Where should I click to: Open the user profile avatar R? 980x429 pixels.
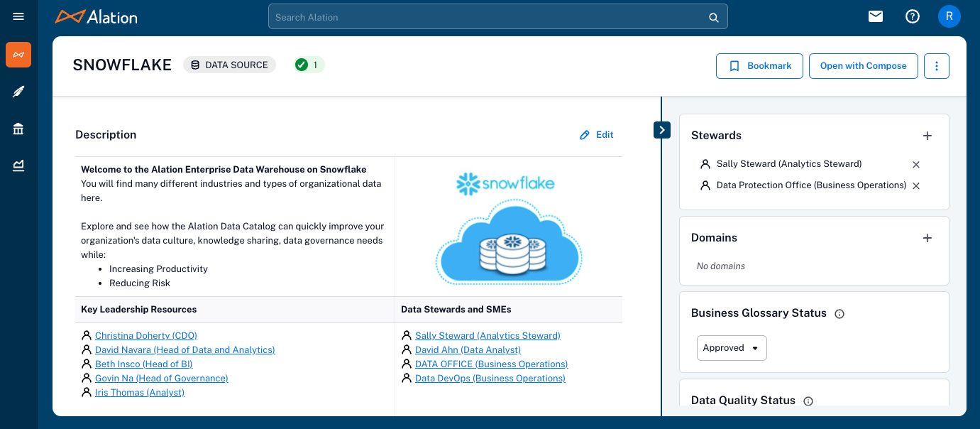[x=949, y=16]
